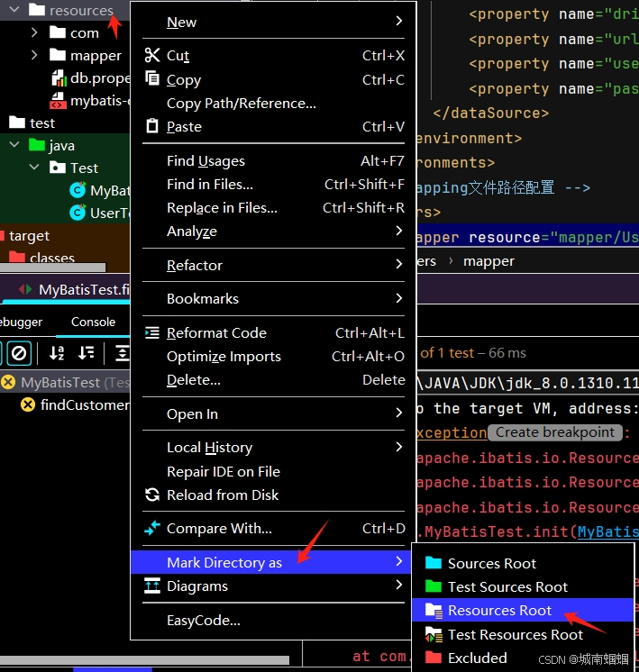Screen dimensions: 639x672
Task: Open the Analyze submenu arrow
Action: click(399, 231)
